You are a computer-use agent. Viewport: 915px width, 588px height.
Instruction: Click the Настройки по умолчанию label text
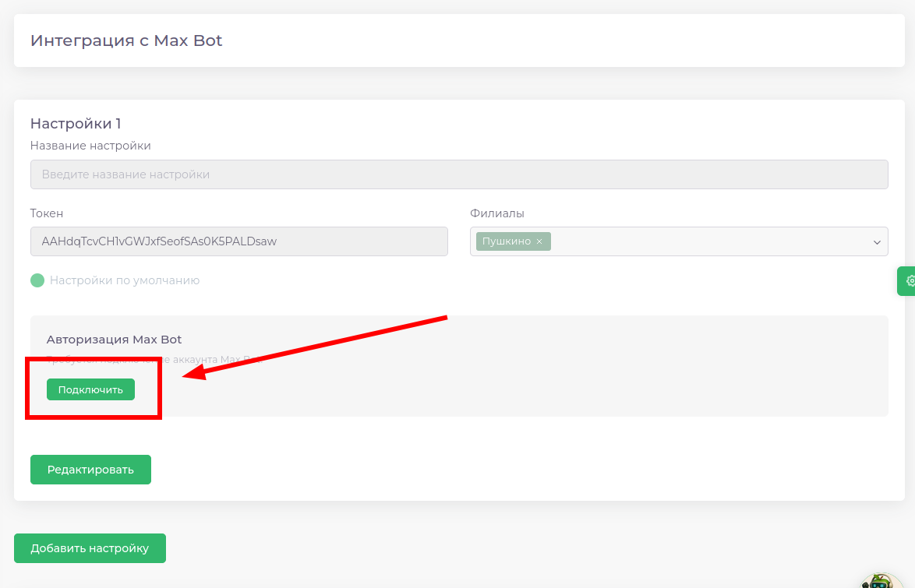pyautogui.click(x=125, y=280)
